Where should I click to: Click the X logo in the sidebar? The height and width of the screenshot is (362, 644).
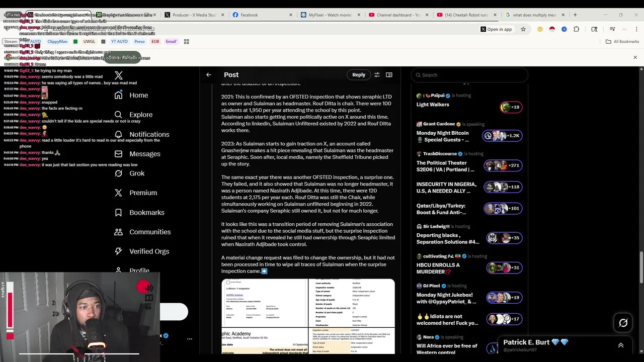pos(118,75)
